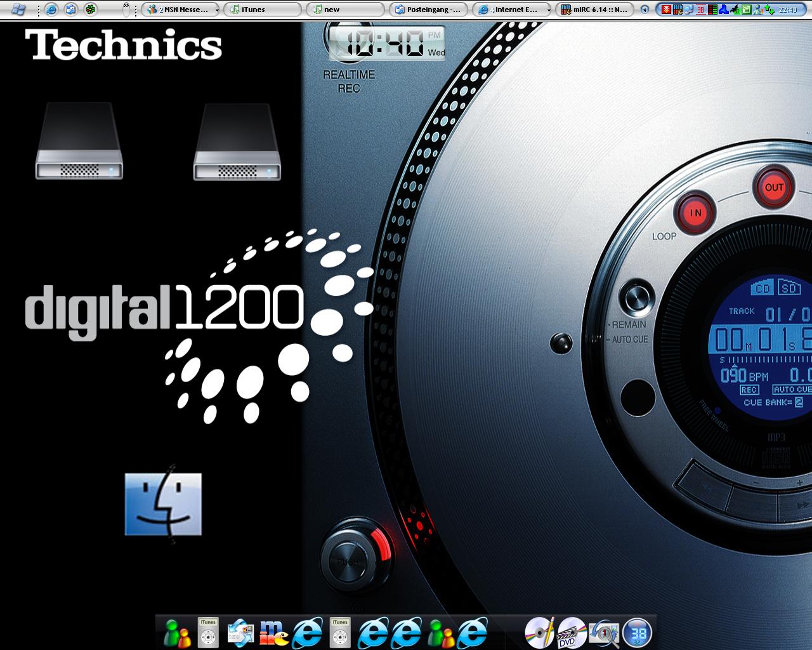Image resolution: width=812 pixels, height=650 pixels.
Task: Launch the DVD clapperboard dock icon
Action: pyautogui.click(x=571, y=632)
